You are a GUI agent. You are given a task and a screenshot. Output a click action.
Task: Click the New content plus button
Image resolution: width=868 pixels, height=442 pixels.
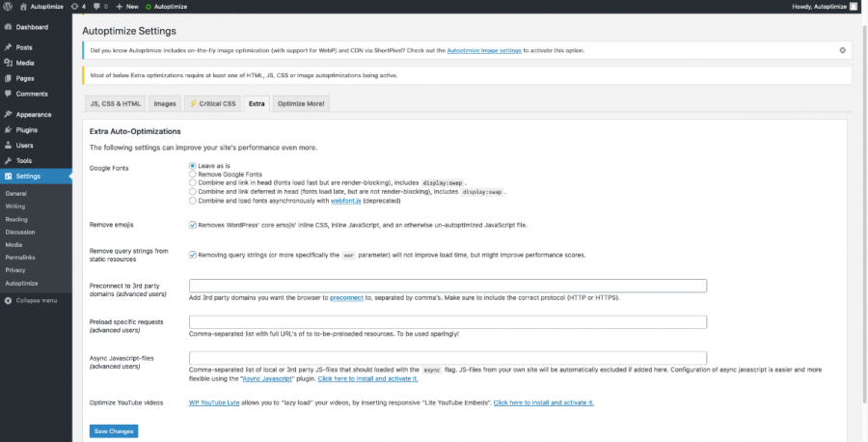pyautogui.click(x=127, y=7)
